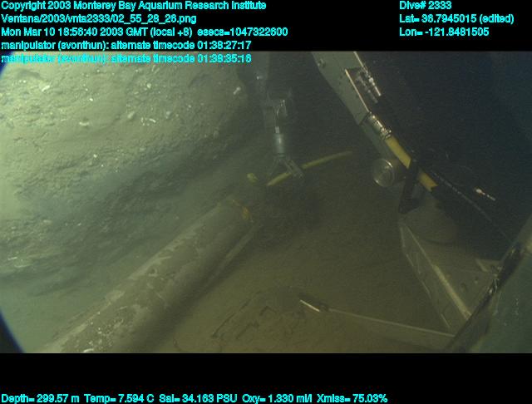Click the 'Xmiss= 75.03%' reading

(352, 398)
